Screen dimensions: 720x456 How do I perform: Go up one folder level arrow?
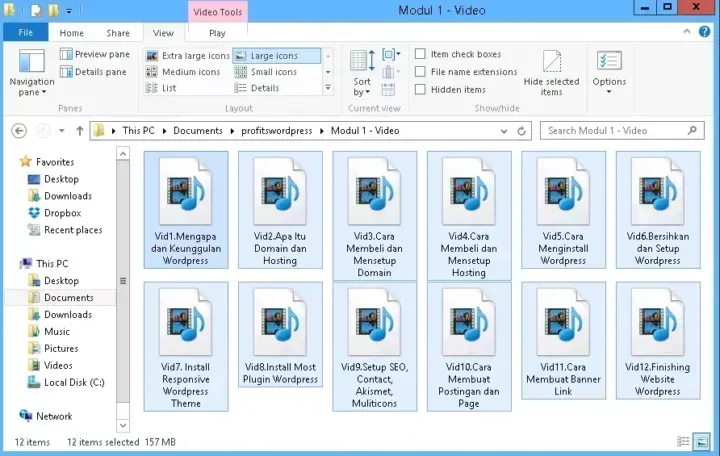[x=79, y=131]
